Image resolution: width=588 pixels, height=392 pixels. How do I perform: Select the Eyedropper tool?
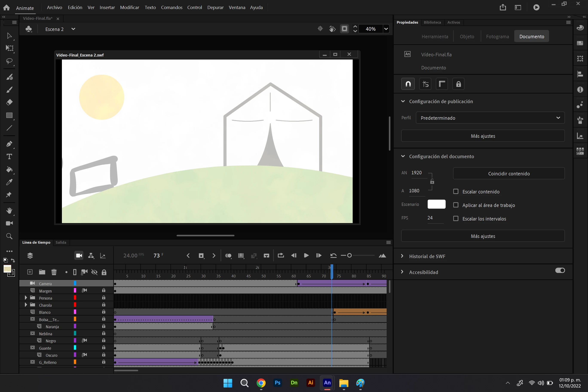9,182
